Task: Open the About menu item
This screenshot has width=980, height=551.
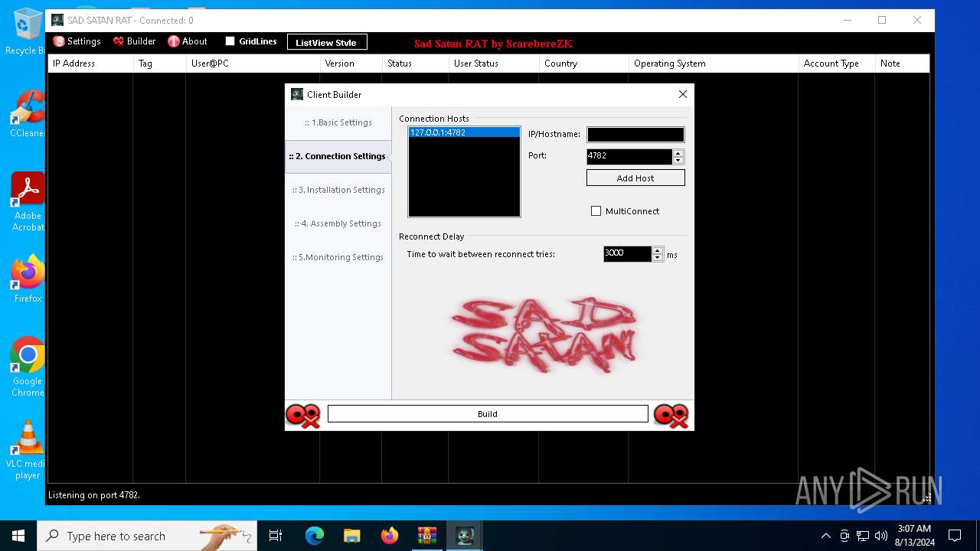Action: click(188, 41)
